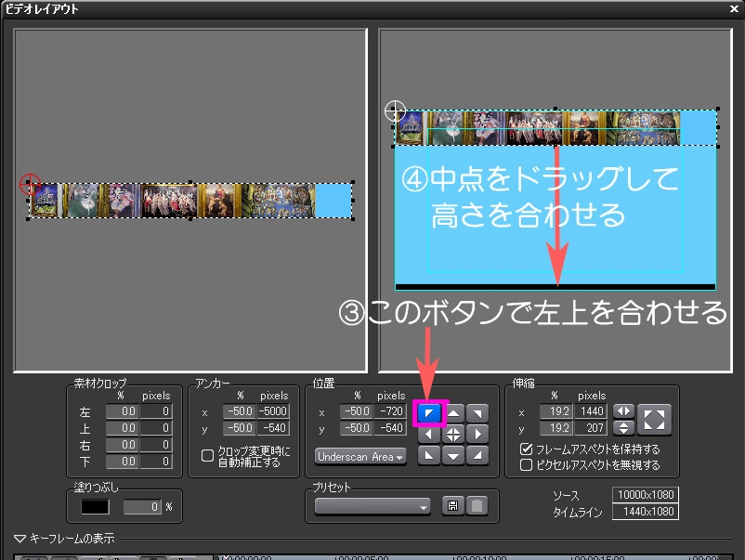The width and height of the screenshot is (745, 560).
Task: Click the align bottom-right position button
Action: (x=477, y=455)
